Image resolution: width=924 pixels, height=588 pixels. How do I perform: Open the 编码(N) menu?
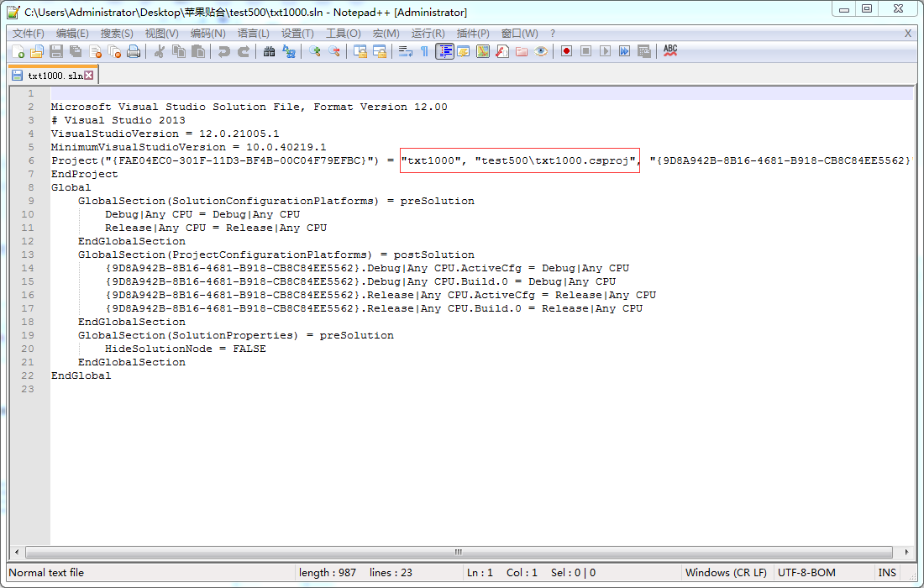207,33
